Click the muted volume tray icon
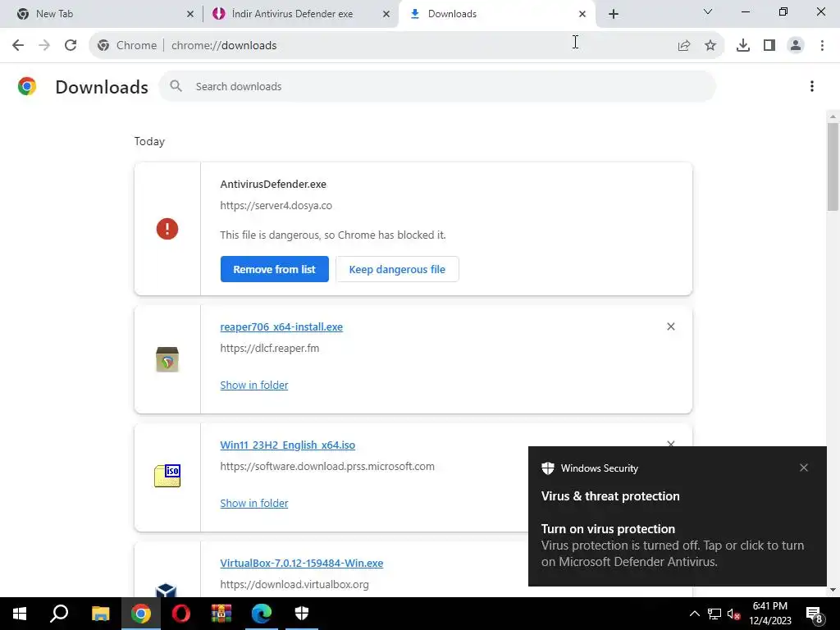The image size is (840, 630). 734,614
